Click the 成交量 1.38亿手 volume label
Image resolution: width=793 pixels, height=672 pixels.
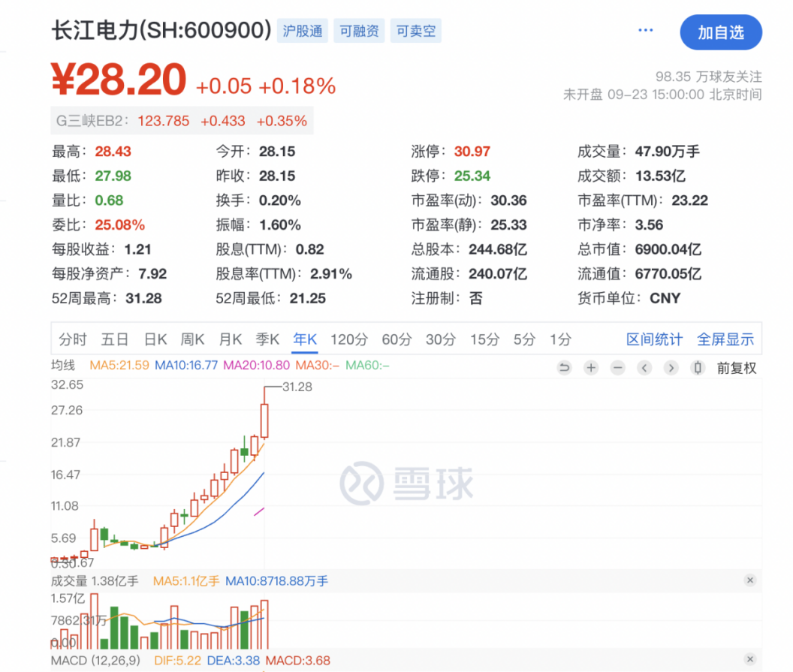(95, 581)
